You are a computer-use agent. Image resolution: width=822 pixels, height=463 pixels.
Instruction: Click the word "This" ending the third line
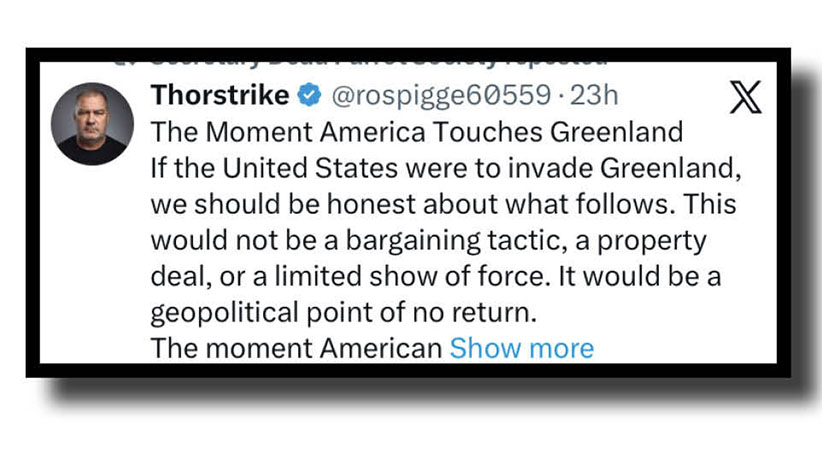coord(716,203)
